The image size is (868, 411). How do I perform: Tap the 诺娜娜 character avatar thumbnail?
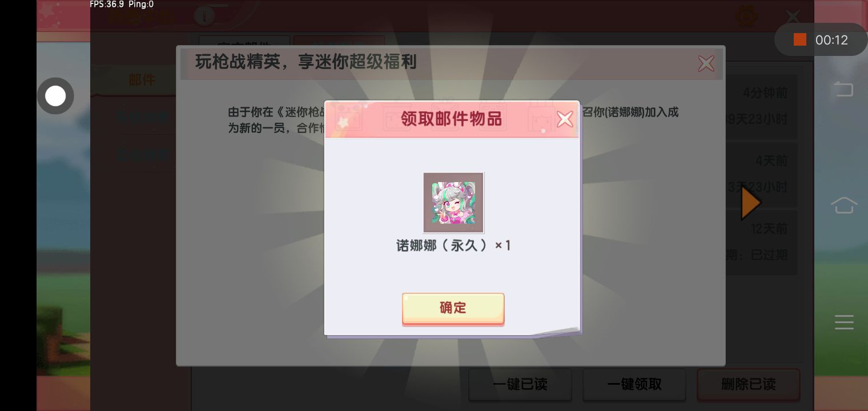pos(453,203)
